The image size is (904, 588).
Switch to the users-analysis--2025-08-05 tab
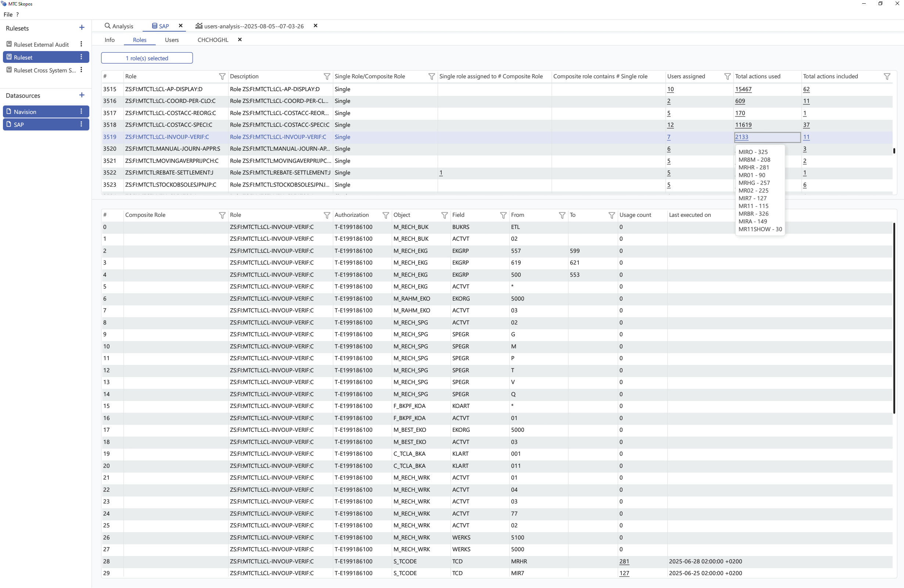point(250,26)
